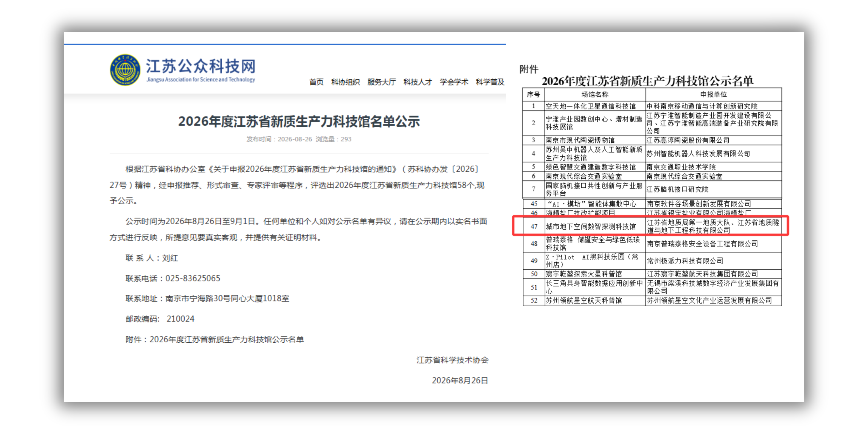Click the view count 293 text

[x=346, y=139]
